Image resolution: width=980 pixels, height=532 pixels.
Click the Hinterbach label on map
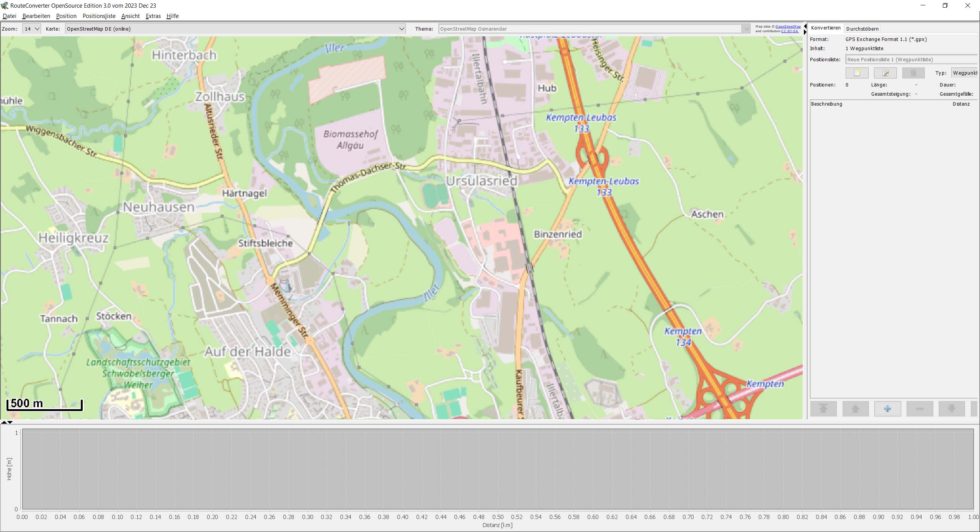184,55
